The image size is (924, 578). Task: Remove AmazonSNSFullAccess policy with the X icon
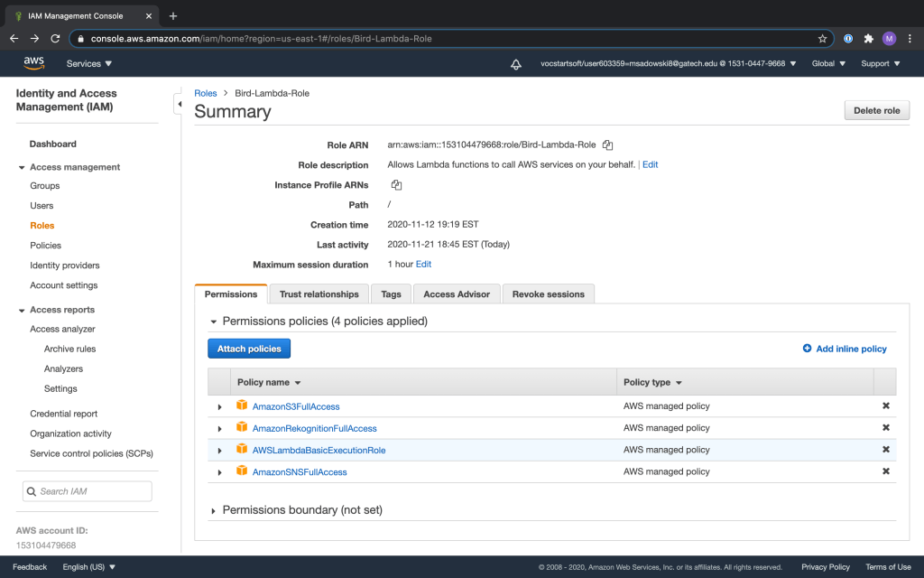(885, 471)
